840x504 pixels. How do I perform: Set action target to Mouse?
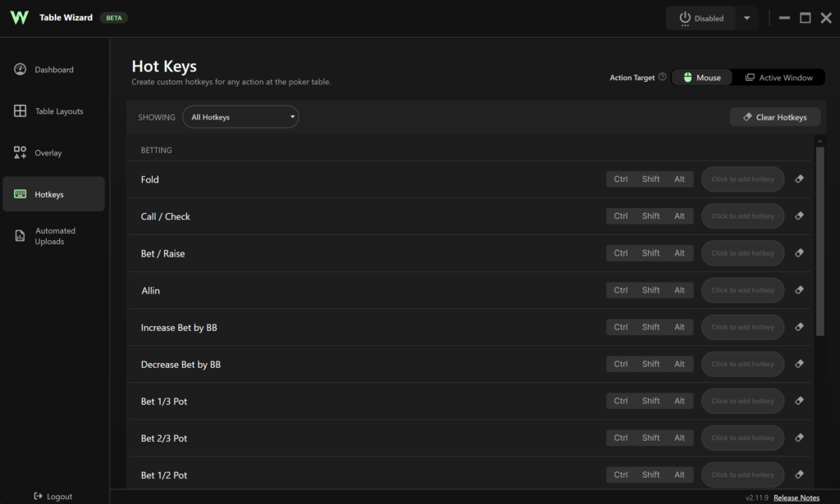point(702,78)
